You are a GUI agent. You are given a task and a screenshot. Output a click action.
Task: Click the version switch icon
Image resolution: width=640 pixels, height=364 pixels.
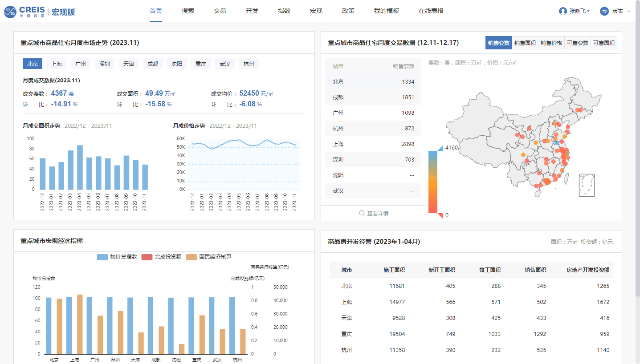[x=604, y=11]
